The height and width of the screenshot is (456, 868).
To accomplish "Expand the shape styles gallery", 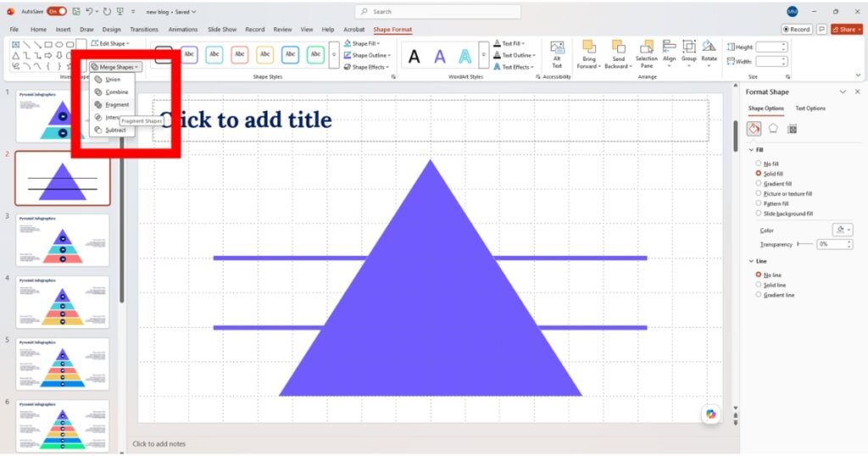I will click(x=334, y=55).
